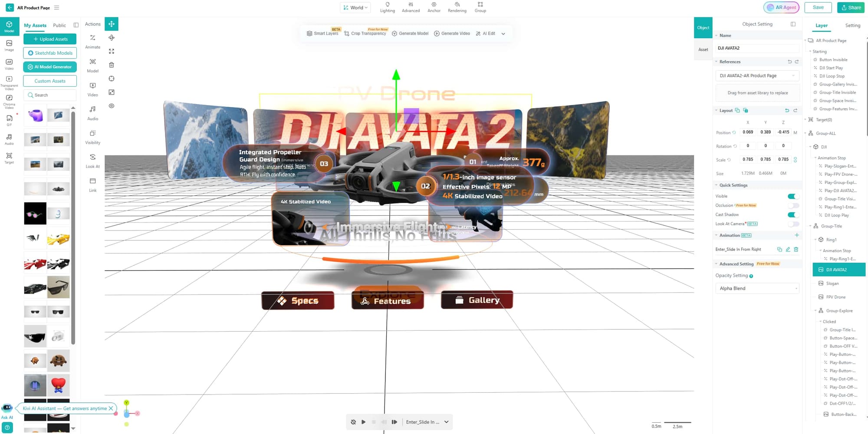Viewport: 868px width, 434px height.
Task: Open the Alpha Blend opacity dropdown
Action: tap(757, 288)
